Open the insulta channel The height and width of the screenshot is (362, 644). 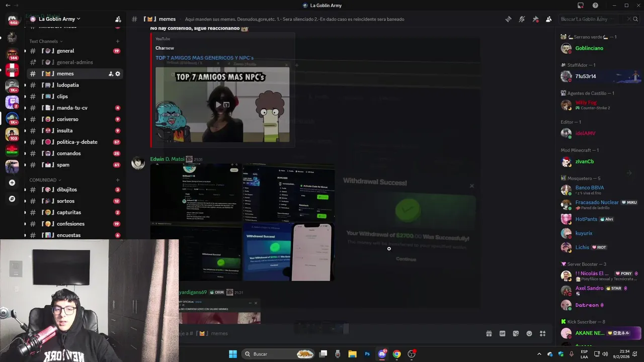74,131
